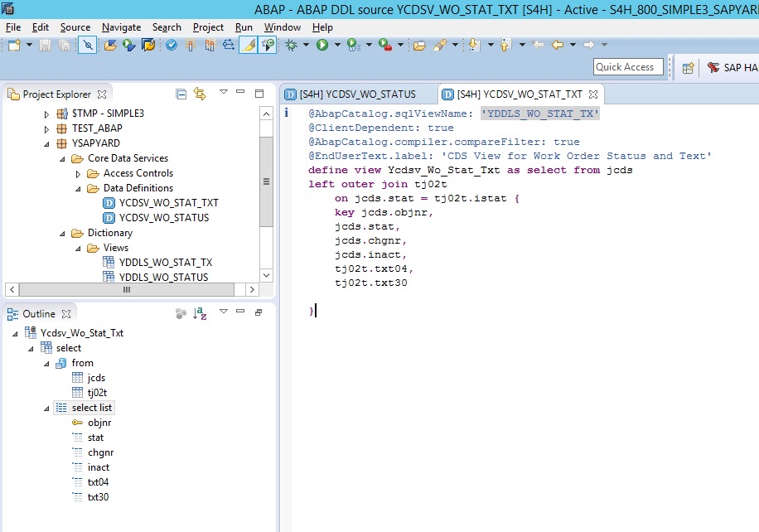Open the Source menu

tap(75, 27)
